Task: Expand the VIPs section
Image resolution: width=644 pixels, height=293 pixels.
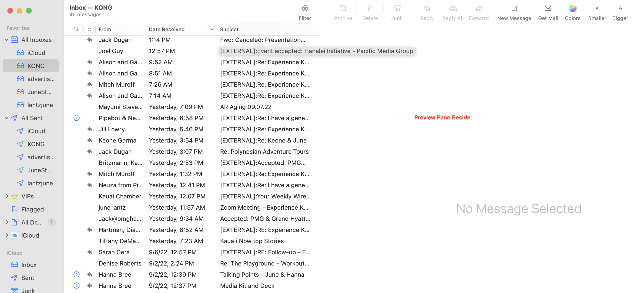Action: tap(7, 196)
